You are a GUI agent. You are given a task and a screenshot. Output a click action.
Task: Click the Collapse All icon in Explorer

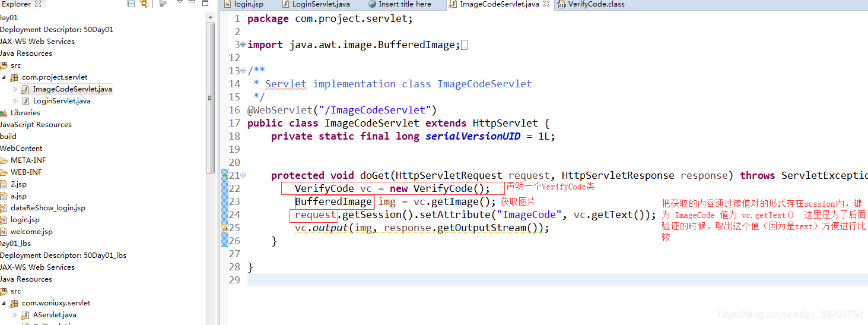point(131,4)
